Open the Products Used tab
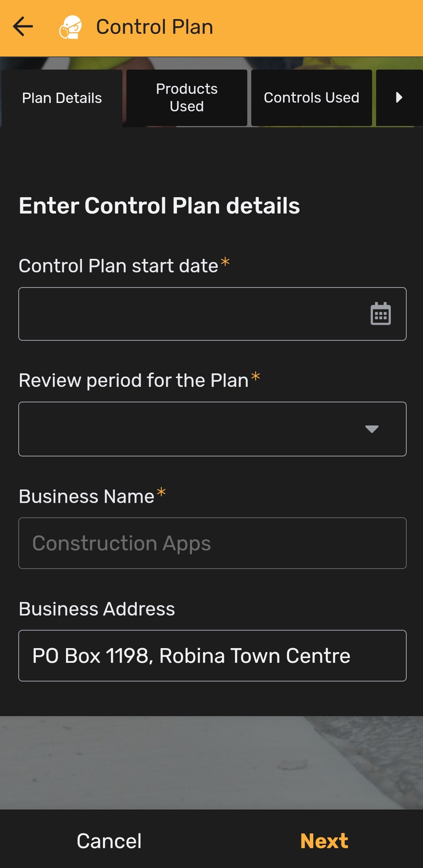Screen dimensions: 423x868 click(x=187, y=98)
